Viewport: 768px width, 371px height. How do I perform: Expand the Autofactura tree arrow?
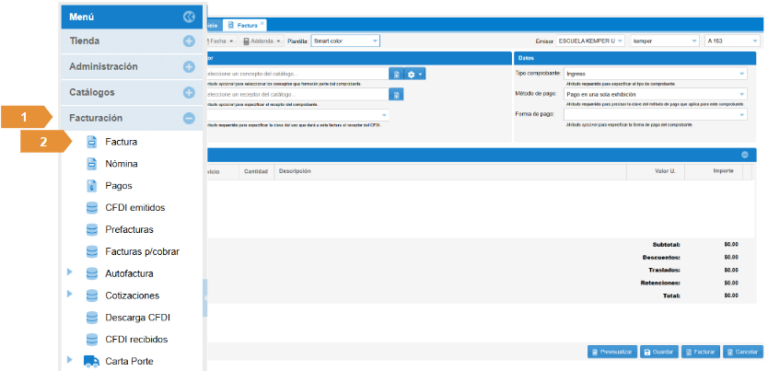69,272
